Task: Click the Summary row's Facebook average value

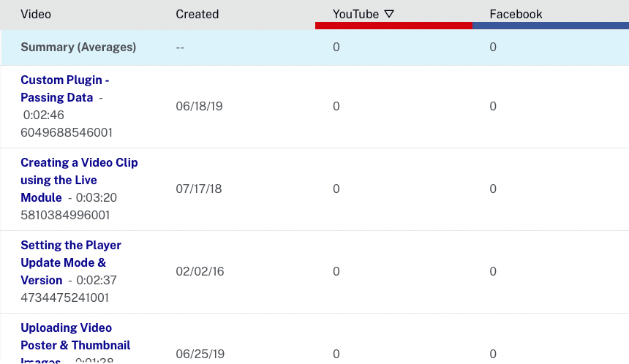Action: click(x=493, y=47)
